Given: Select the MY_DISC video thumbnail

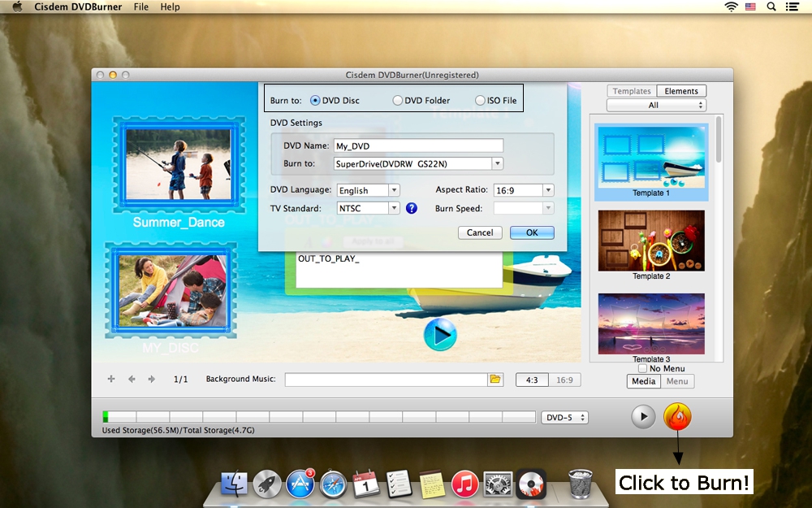Looking at the screenshot, I should pyautogui.click(x=171, y=290).
